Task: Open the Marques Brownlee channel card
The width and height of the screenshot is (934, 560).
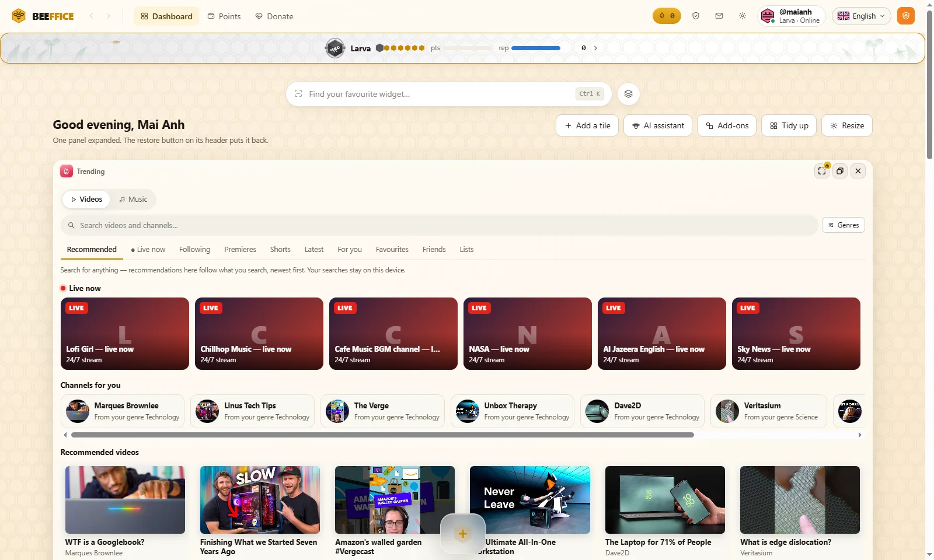Action: (123, 411)
